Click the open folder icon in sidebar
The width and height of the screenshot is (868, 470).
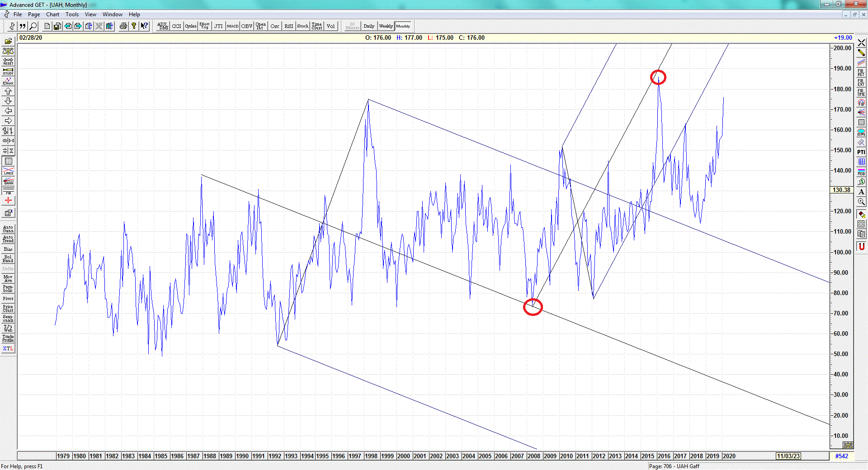(8, 41)
